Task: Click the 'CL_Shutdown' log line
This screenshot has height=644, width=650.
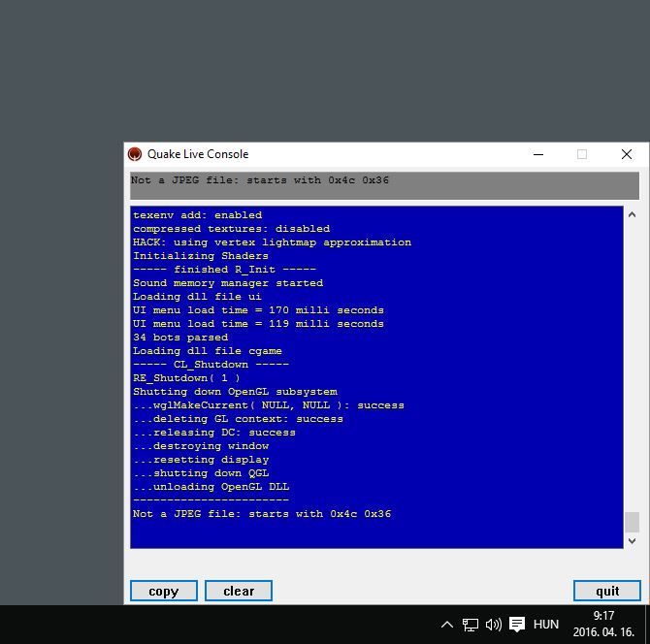Action: [x=211, y=365]
